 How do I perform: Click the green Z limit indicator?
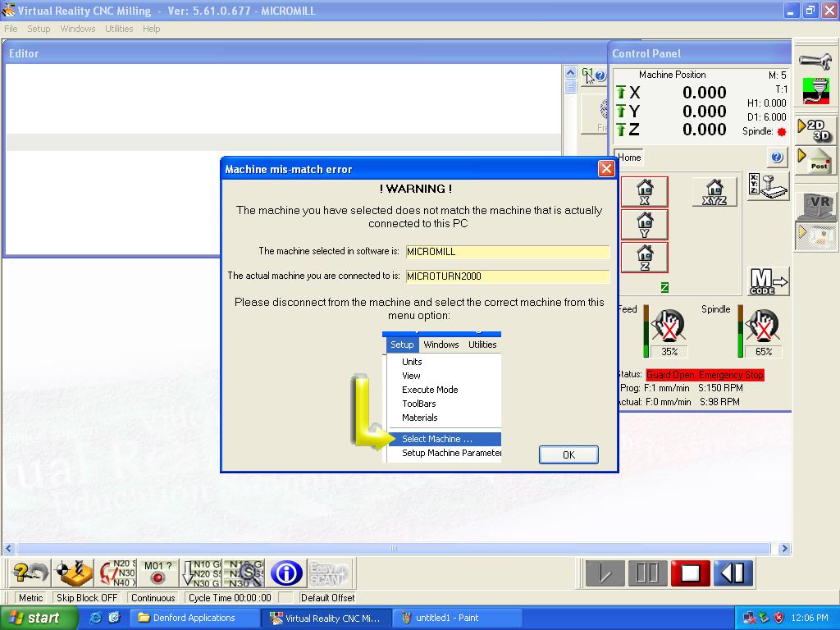664,288
